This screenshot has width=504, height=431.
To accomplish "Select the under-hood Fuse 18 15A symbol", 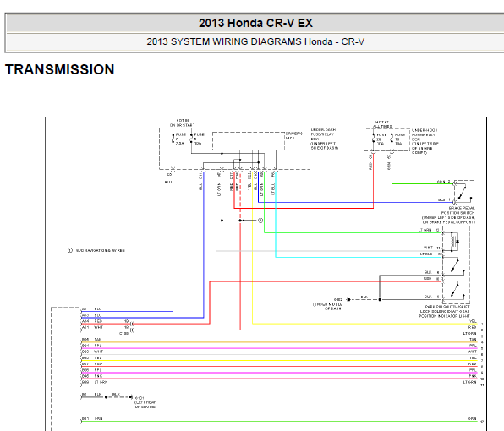I will point(392,139).
